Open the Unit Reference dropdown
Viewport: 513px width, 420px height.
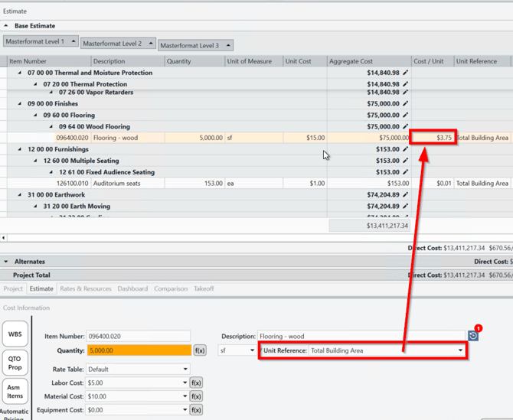point(460,350)
